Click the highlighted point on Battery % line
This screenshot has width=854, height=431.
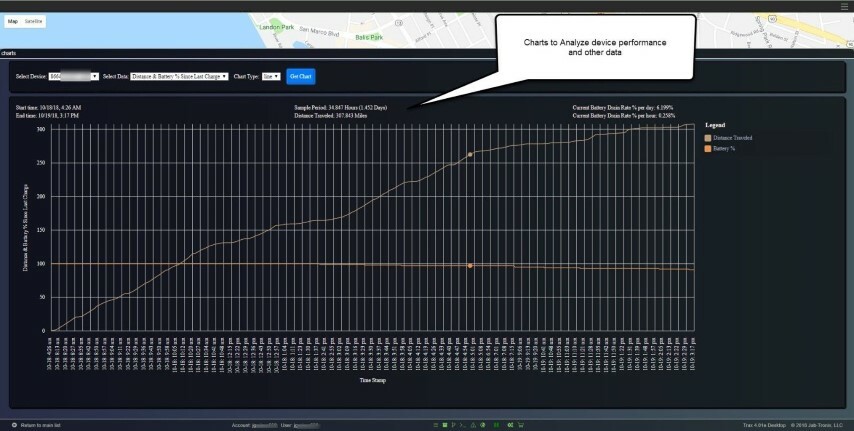click(x=470, y=266)
